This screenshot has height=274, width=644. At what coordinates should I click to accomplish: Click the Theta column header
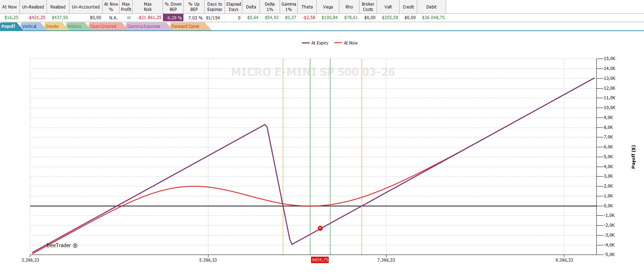click(307, 7)
